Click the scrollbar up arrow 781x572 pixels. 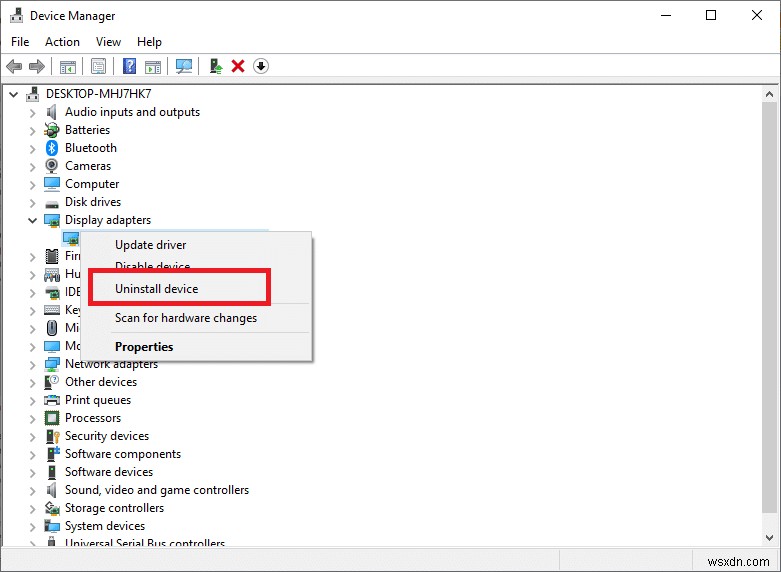pyautogui.click(x=770, y=94)
